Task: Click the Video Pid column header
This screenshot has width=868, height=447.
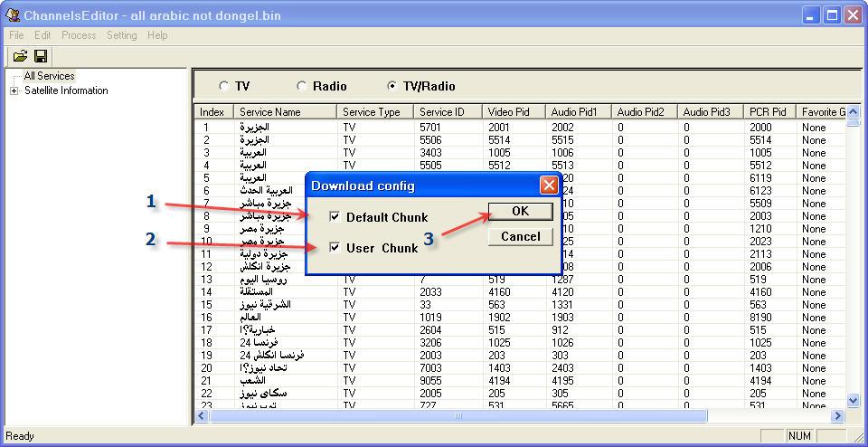Action: (x=514, y=112)
